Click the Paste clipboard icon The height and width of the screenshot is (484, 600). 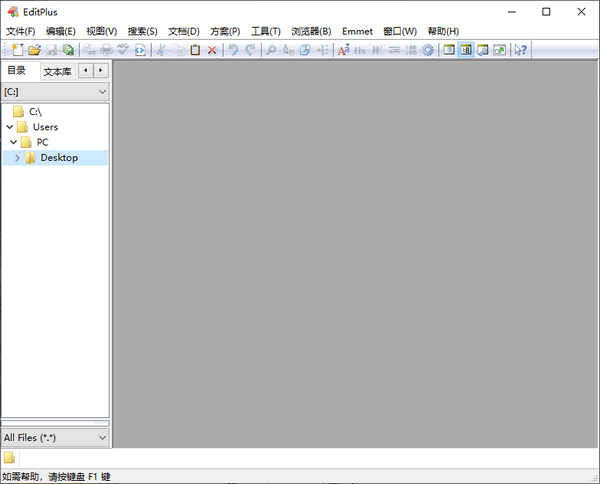[x=195, y=50]
